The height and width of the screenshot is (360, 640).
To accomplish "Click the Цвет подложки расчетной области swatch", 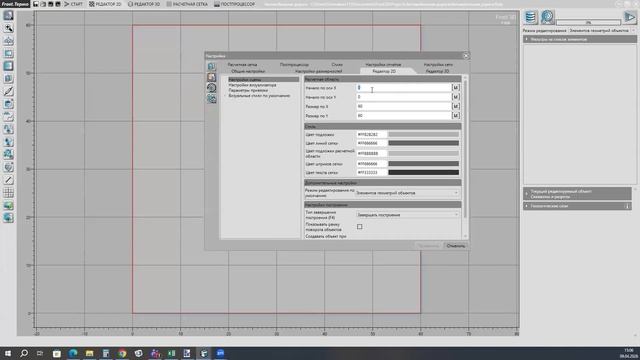I will pyautogui.click(x=423, y=153).
